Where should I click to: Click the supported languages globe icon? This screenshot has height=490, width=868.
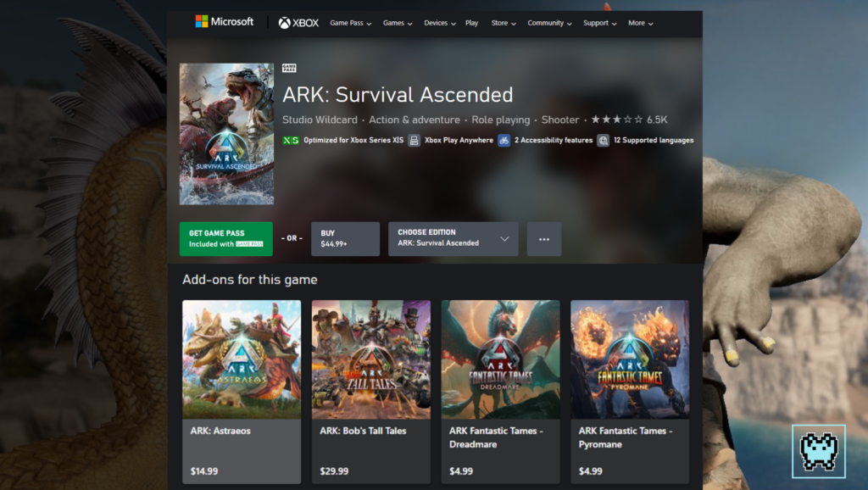(604, 141)
